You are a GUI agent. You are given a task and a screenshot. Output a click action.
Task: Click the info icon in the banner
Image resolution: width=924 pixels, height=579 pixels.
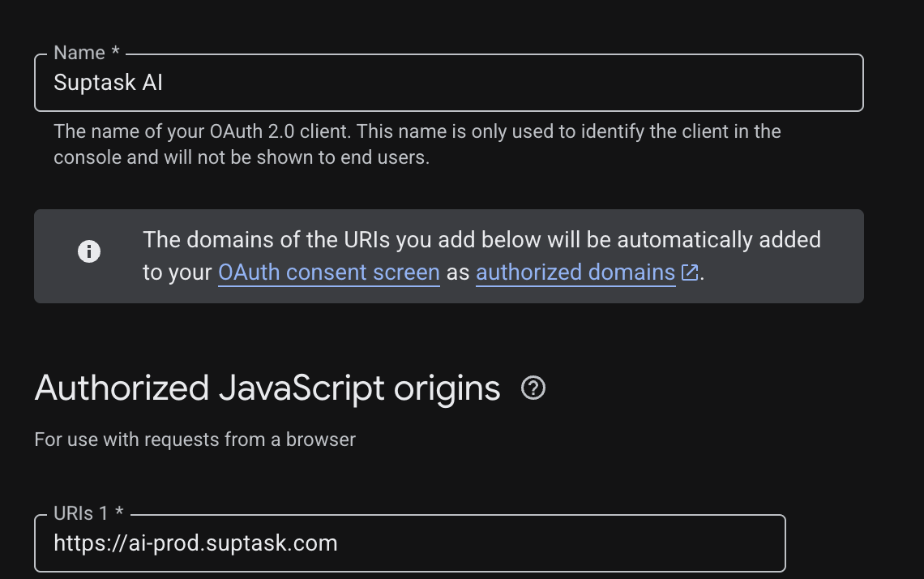89,251
